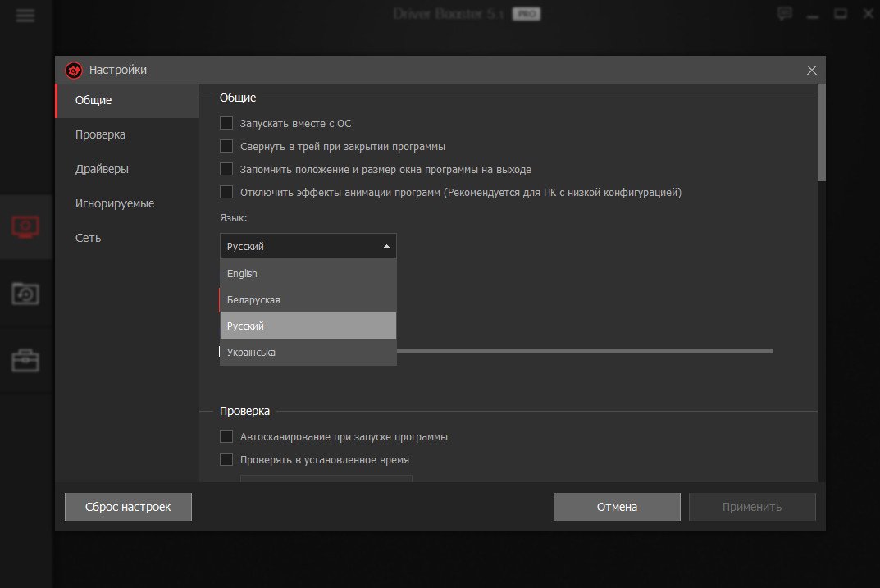Enable Отключить эффекты анимации программ
Viewport: 880px width, 588px height.
pyautogui.click(x=227, y=193)
